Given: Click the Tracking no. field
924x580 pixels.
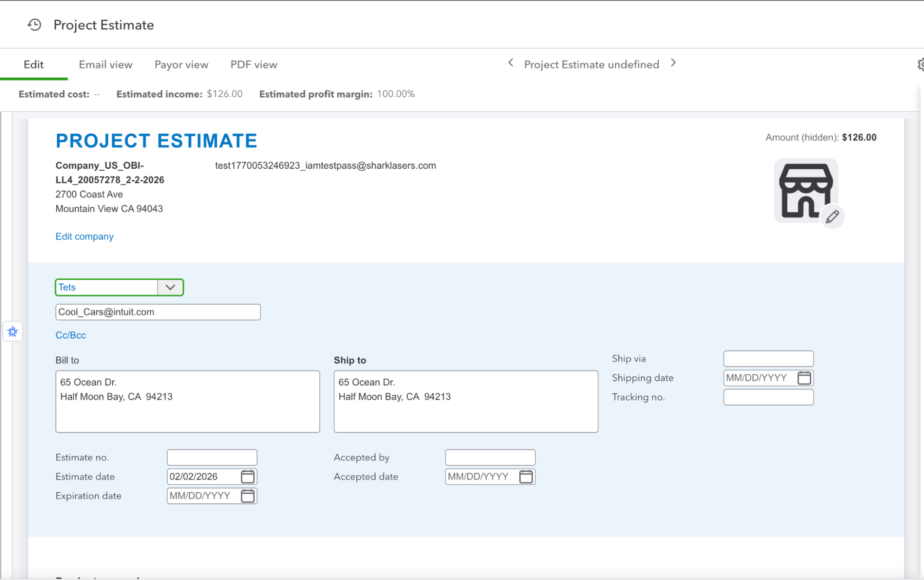Looking at the screenshot, I should [768, 397].
